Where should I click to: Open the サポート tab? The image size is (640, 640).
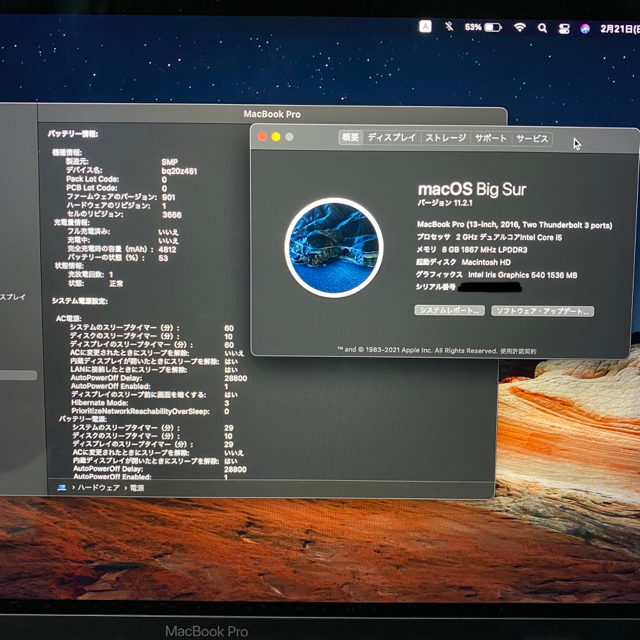[490, 138]
